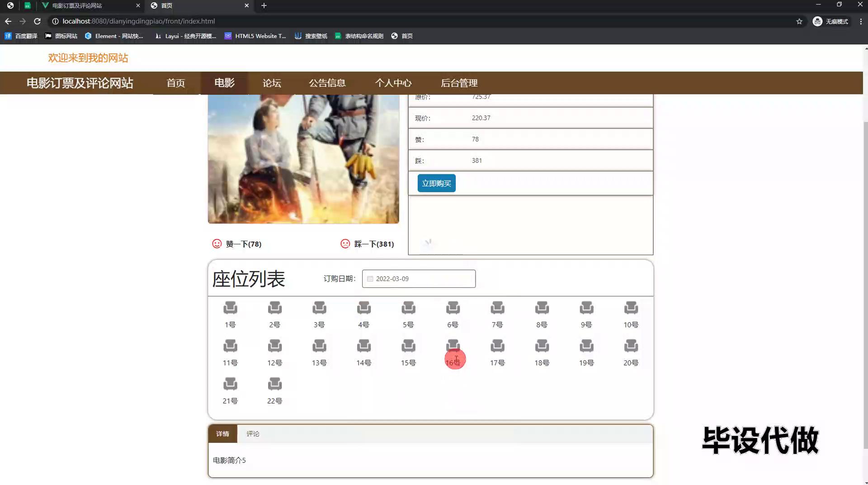Reload the page using refresh icon
Image resolution: width=868 pixels, height=485 pixels.
pos(38,21)
